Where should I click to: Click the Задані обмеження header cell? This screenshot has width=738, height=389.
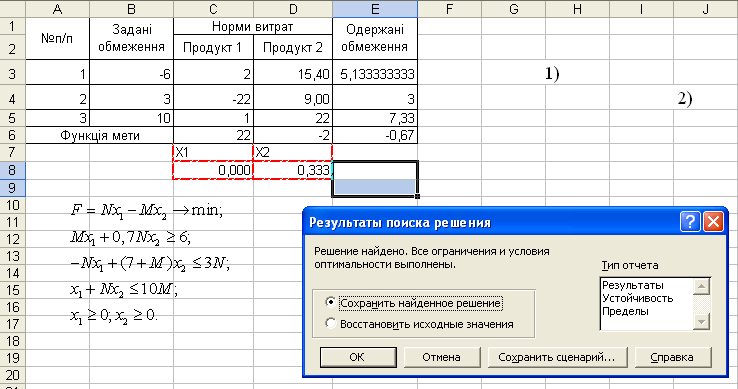pos(131,39)
